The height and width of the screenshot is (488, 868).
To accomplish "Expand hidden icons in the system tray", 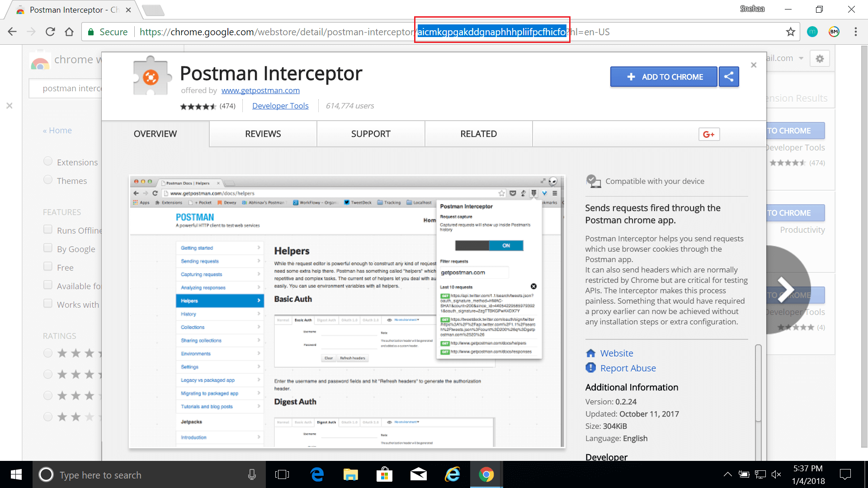I will point(728,474).
